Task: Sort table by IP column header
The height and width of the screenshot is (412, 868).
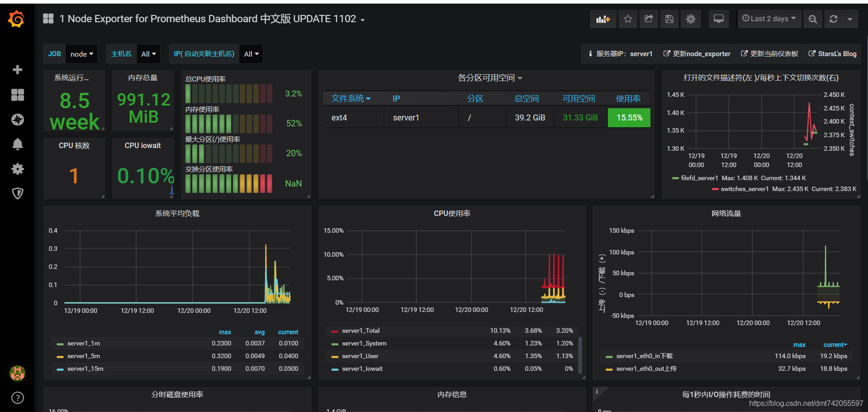Action: pyautogui.click(x=396, y=98)
